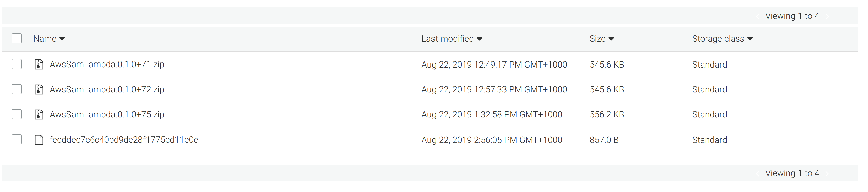The width and height of the screenshot is (868, 192).
Task: Open Storage class column dropdown
Action: tap(750, 39)
